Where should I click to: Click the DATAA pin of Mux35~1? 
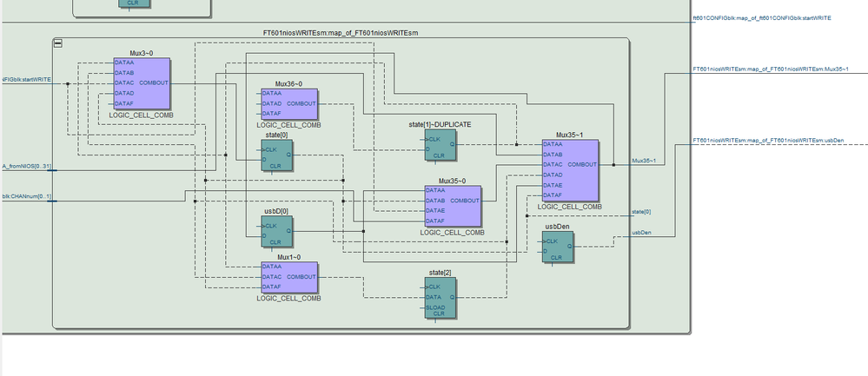(x=553, y=144)
